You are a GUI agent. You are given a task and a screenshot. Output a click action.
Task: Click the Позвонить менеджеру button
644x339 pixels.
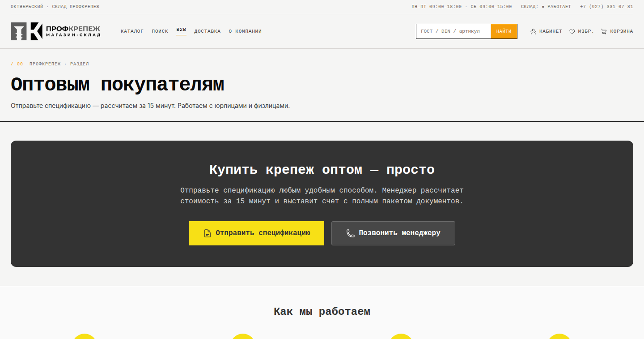(x=393, y=233)
